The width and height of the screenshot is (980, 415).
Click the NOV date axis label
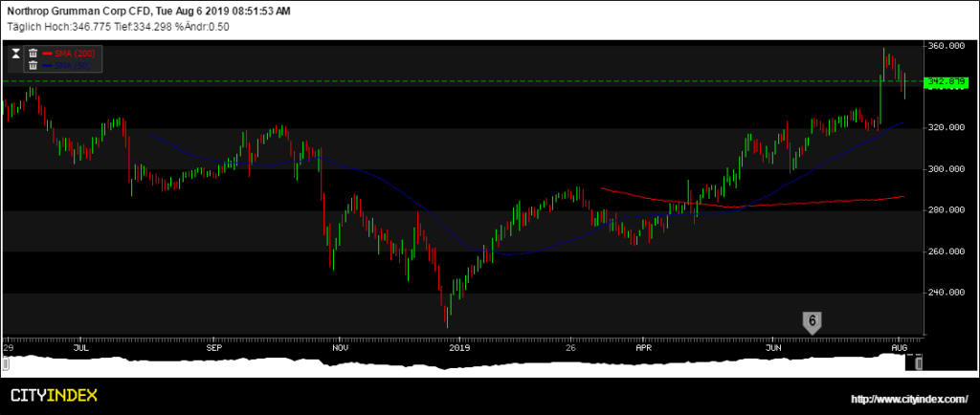point(340,346)
